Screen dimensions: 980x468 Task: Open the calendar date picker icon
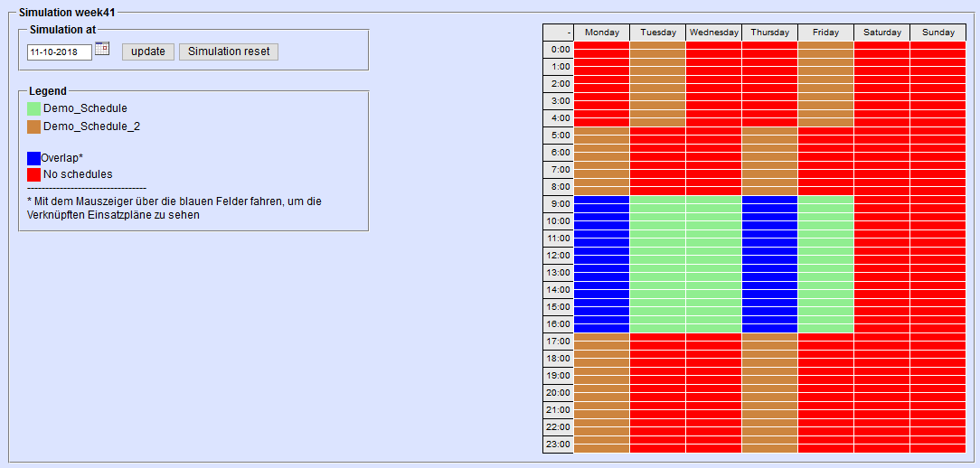(x=102, y=49)
